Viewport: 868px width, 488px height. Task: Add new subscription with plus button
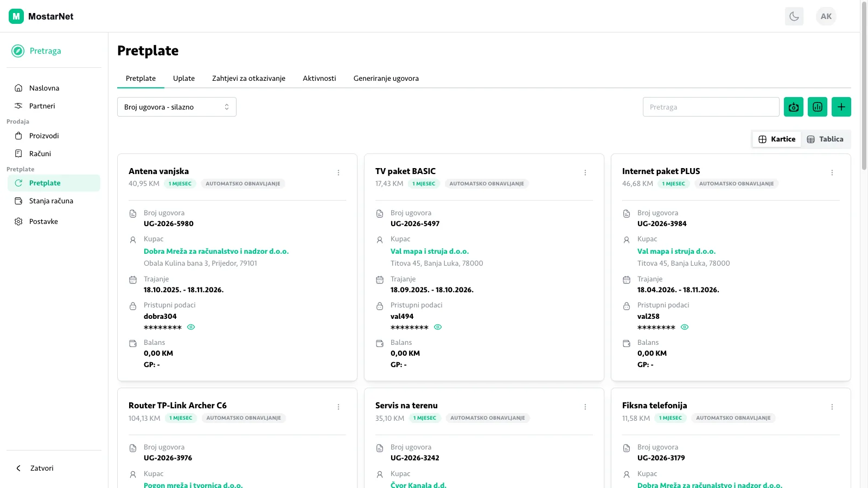[841, 107]
